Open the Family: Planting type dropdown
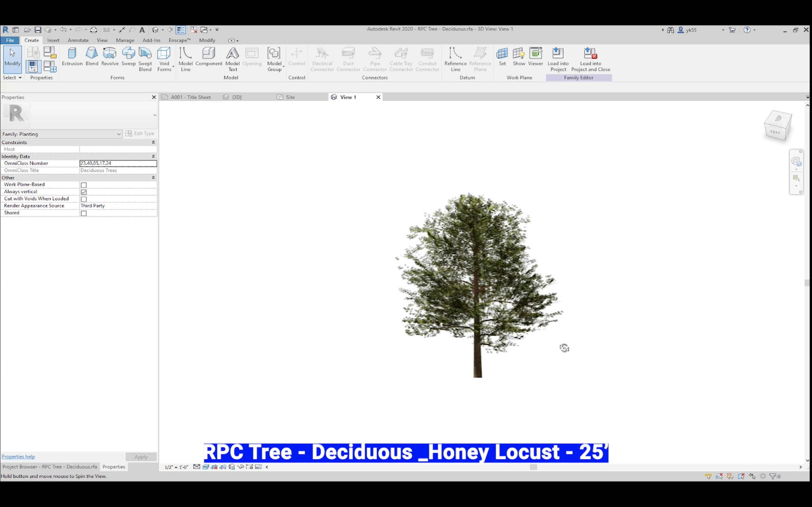This screenshot has width=812, height=507. (x=118, y=134)
